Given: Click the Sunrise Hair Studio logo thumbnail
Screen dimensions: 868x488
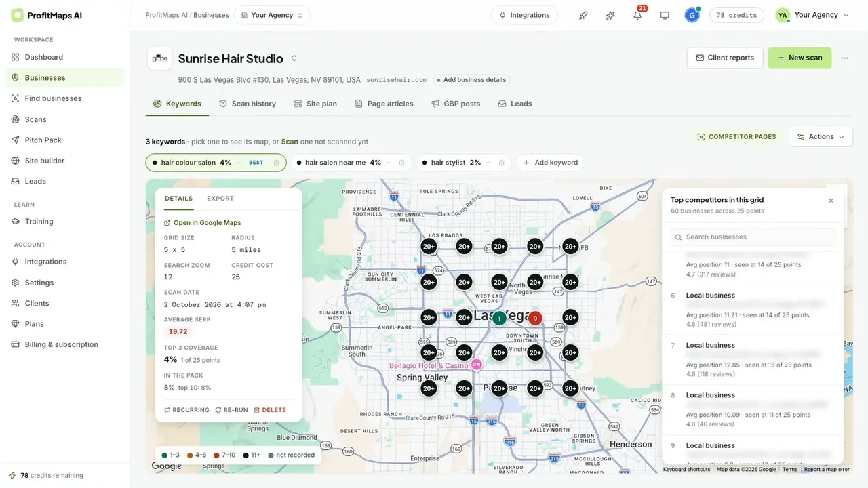Looking at the screenshot, I should (159, 58).
